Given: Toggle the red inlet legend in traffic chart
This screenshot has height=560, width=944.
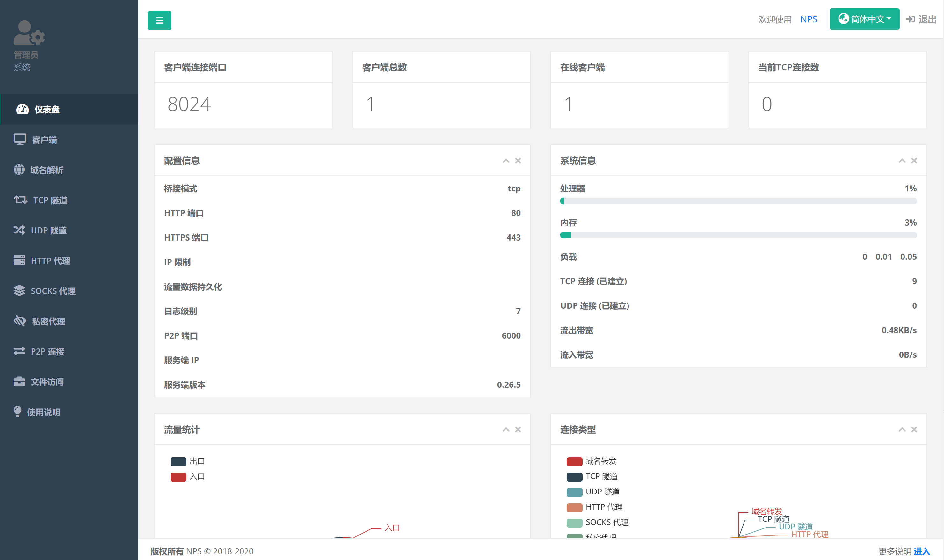Looking at the screenshot, I should [x=178, y=477].
